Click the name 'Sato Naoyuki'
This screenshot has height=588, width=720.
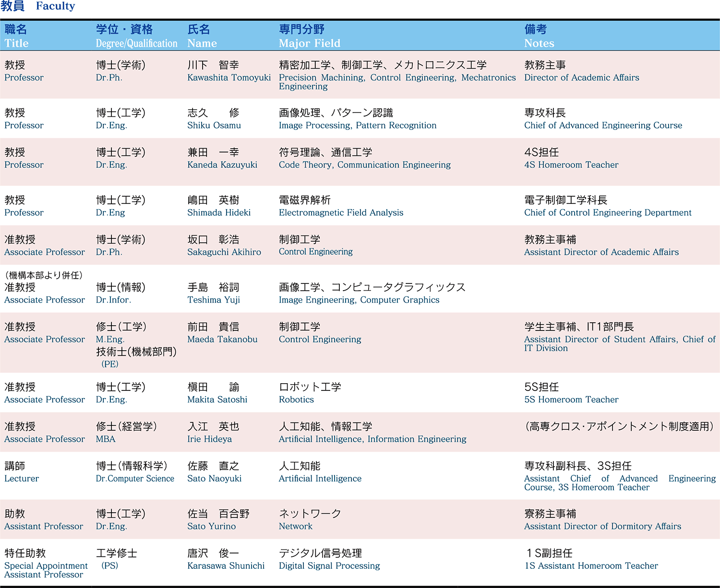pyautogui.click(x=215, y=479)
